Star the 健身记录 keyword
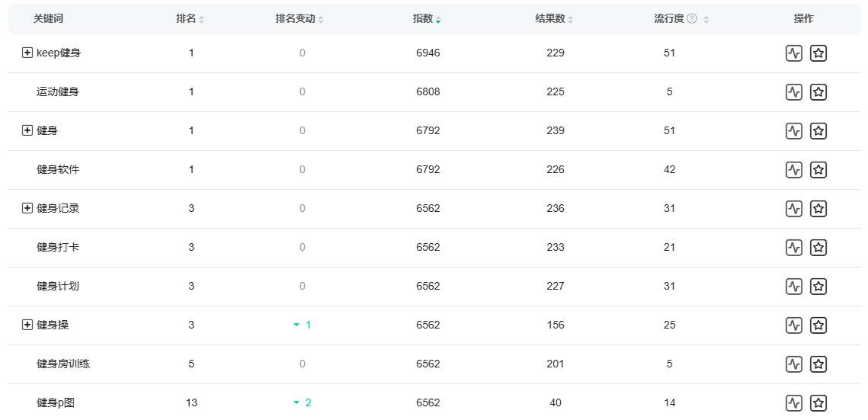 click(818, 209)
